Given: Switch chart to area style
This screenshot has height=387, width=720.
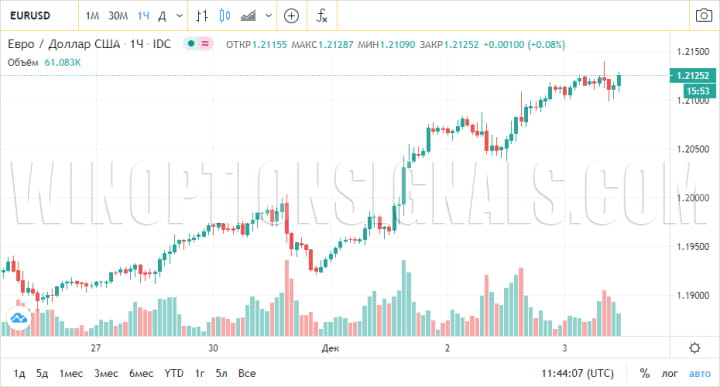Looking at the screenshot, I should click(x=248, y=16).
